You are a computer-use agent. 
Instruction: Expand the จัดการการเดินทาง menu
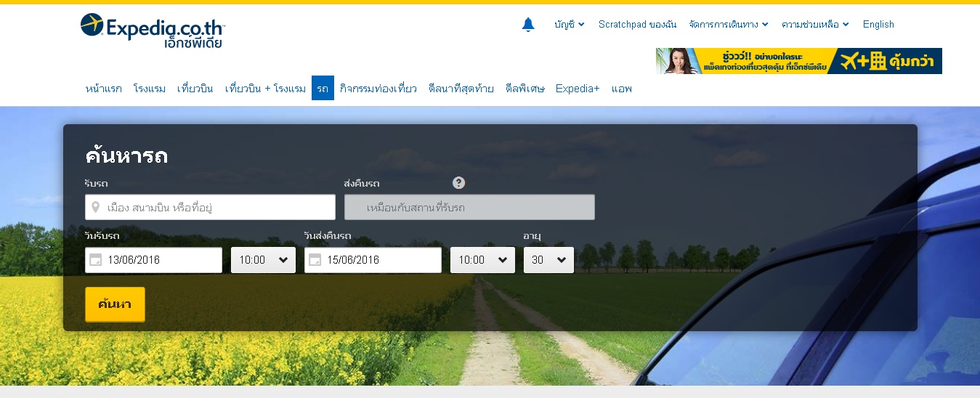tap(728, 25)
